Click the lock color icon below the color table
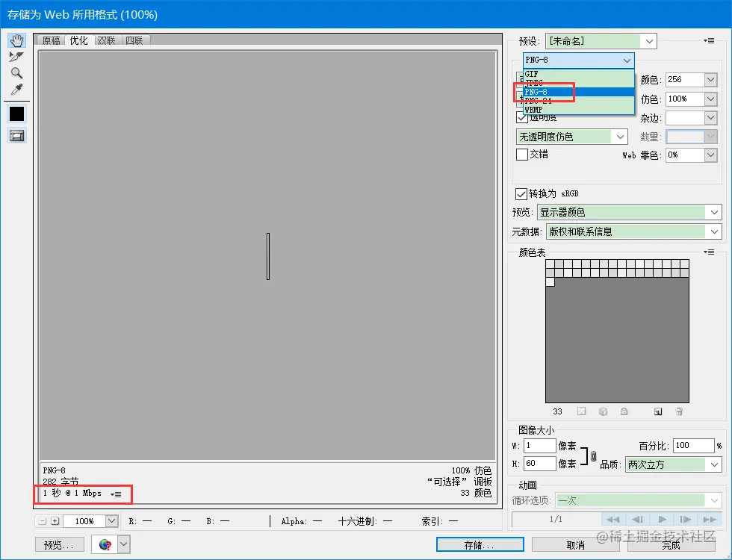 tap(624, 411)
